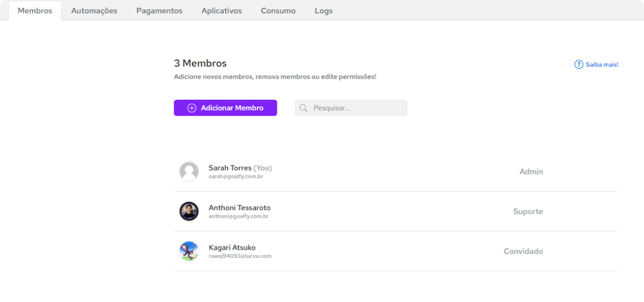Open the Automações tab
Image resolution: width=644 pixels, height=302 pixels.
point(94,10)
